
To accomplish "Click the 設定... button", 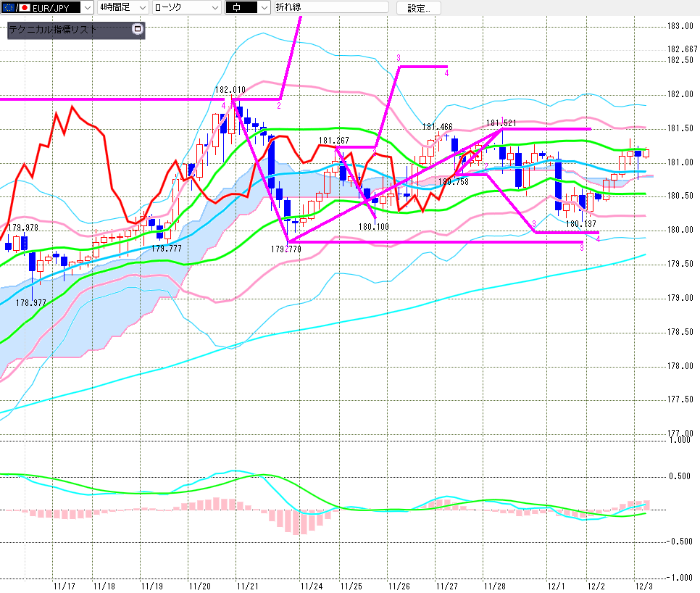I will tap(418, 8).
